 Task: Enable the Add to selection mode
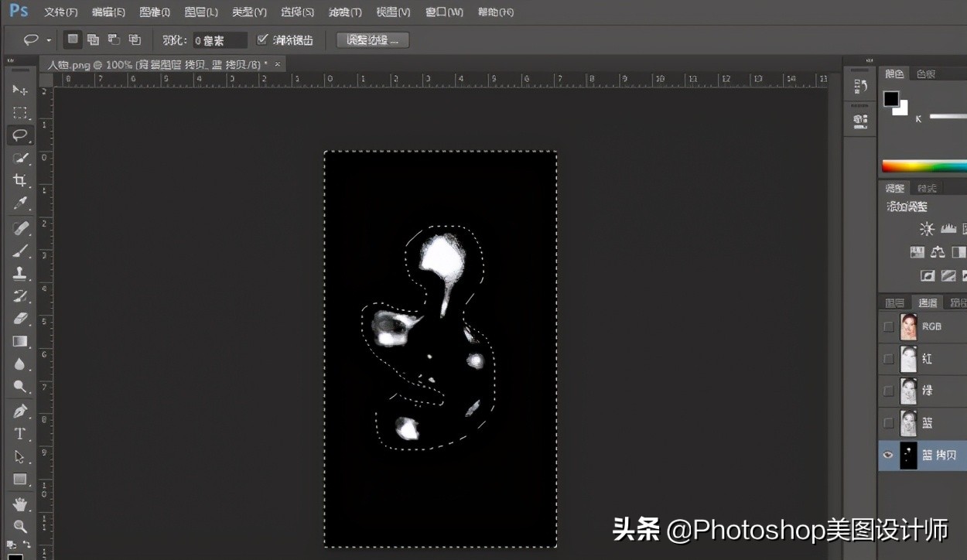pos(92,39)
